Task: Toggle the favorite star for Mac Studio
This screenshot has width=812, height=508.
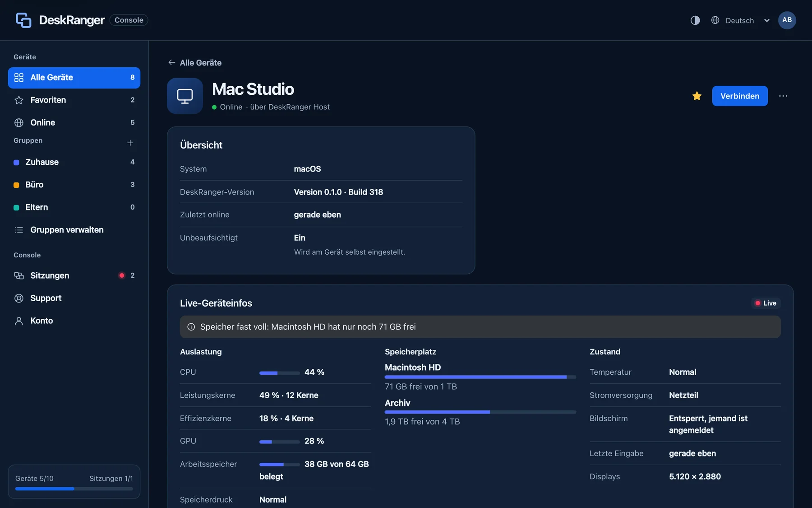Action: point(697,96)
